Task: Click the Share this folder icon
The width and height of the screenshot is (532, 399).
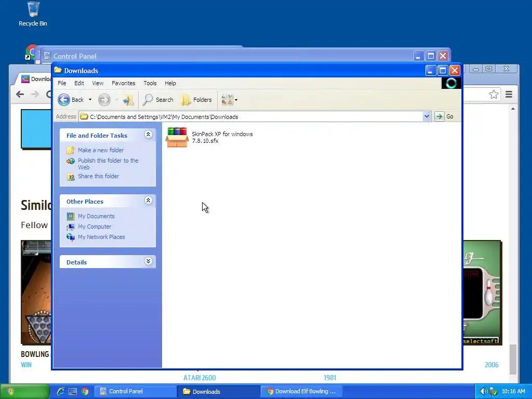Action: (x=71, y=177)
